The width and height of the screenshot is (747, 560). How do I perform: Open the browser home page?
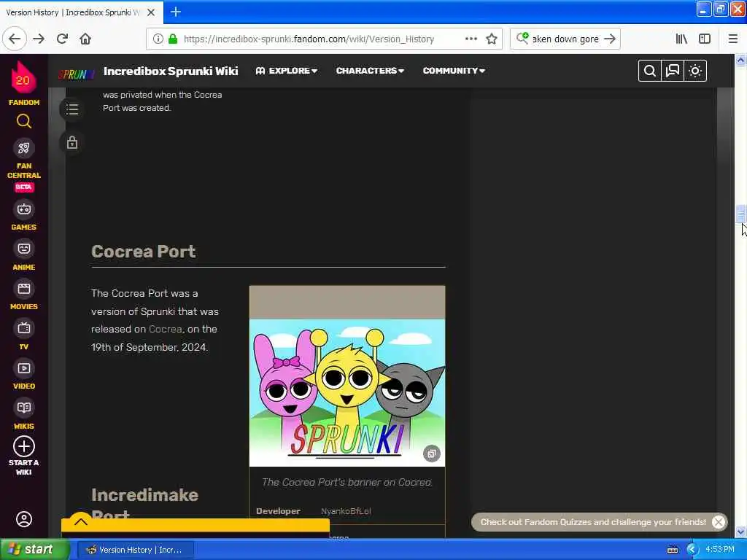pos(85,39)
